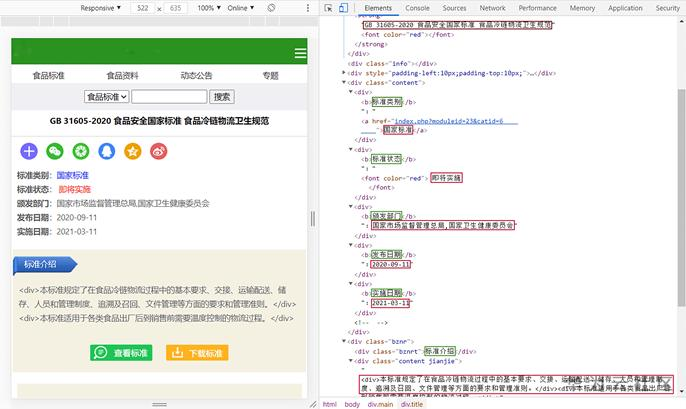
Task: Click the 标准介绍 ribbon heading on page
Action: [x=45, y=265]
